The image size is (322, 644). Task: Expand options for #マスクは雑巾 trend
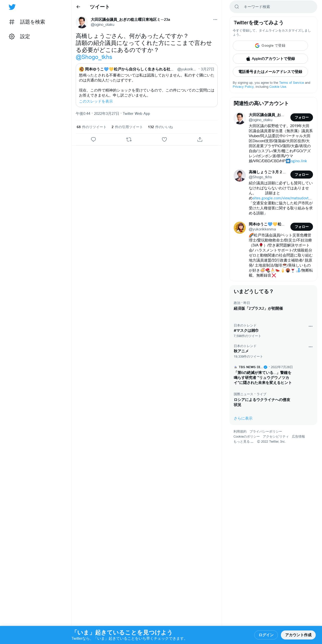click(x=310, y=326)
